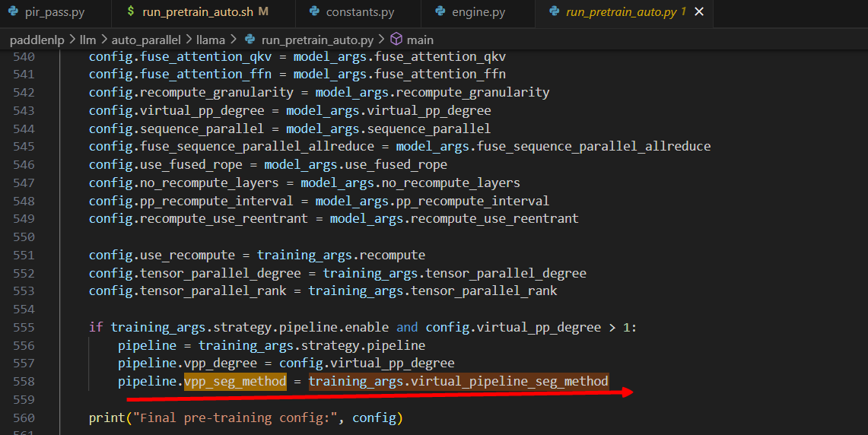Open llm breadcrumb segment

click(x=87, y=40)
